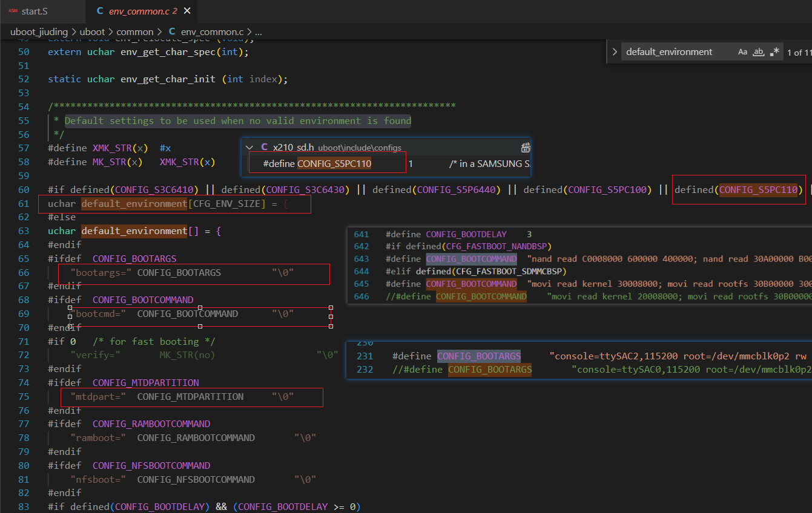This screenshot has height=513, width=812.
Task: Click CFG_ENV_SIZE on line 61
Action: point(226,203)
